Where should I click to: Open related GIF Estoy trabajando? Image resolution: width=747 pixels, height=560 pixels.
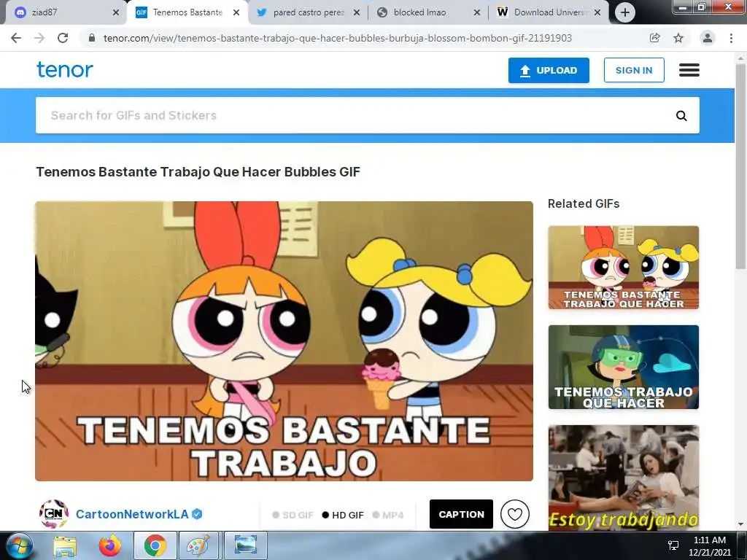[623, 478]
